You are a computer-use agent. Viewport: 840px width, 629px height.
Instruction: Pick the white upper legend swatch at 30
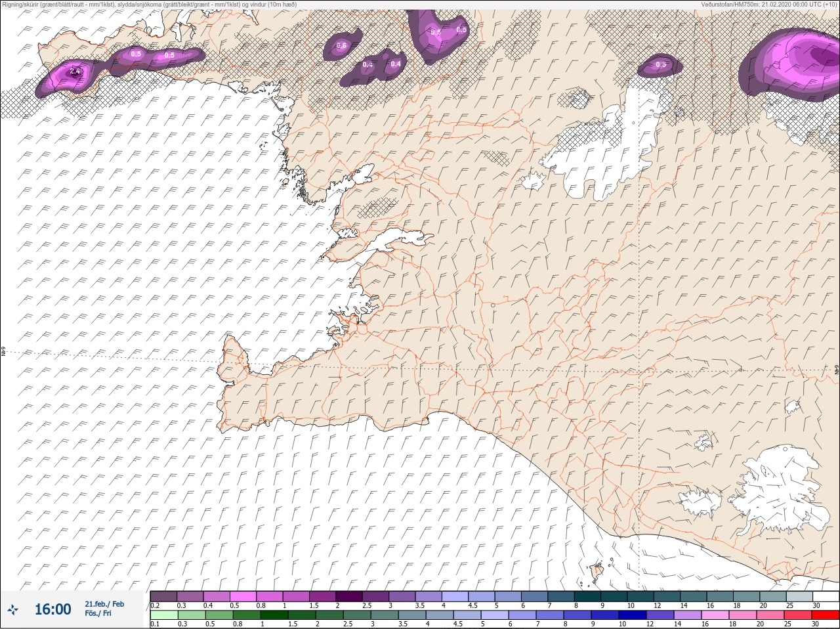coord(826,596)
